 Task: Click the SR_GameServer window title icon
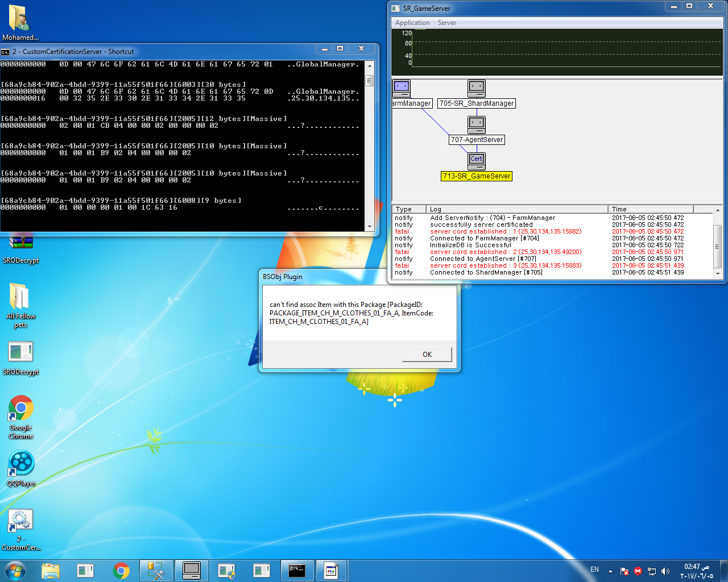396,8
